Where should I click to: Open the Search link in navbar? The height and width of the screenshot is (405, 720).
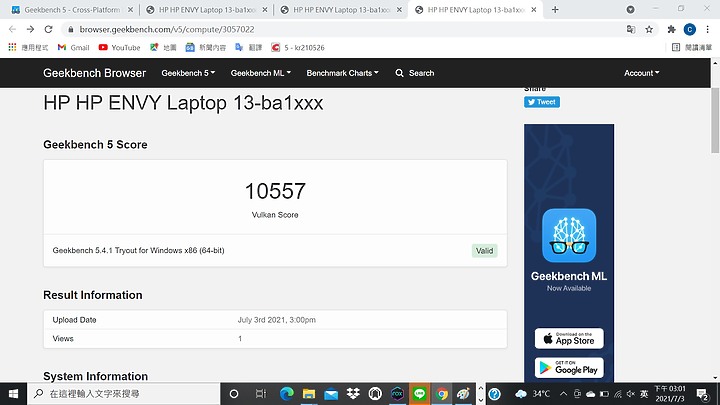(x=415, y=73)
